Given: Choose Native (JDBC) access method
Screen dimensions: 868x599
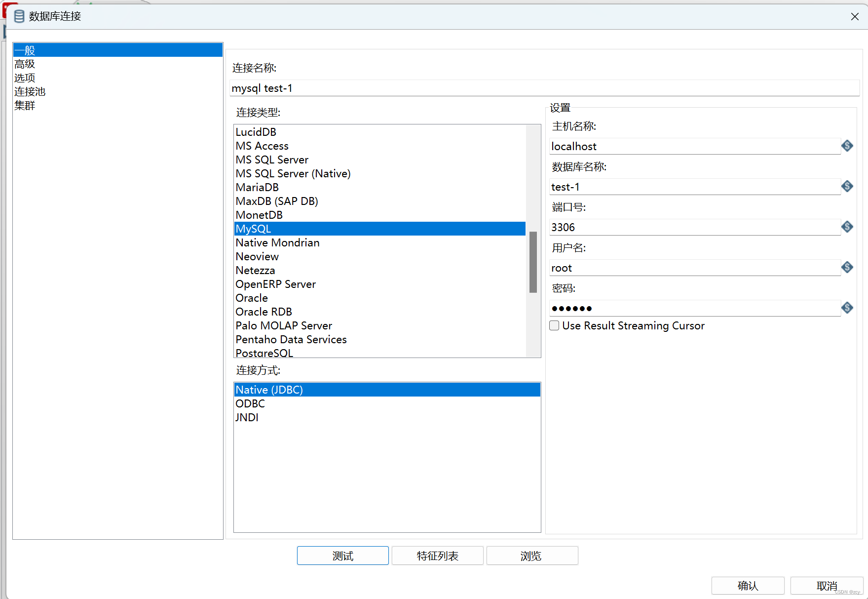Looking at the screenshot, I should [x=387, y=390].
